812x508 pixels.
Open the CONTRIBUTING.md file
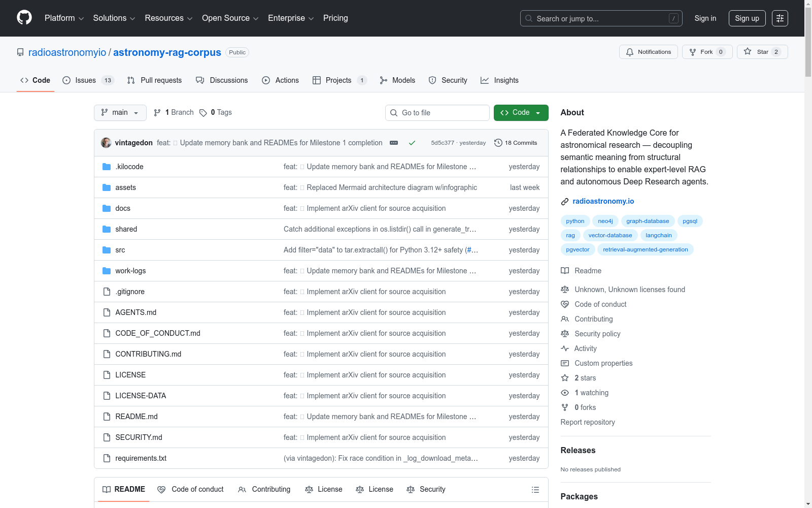pos(148,354)
